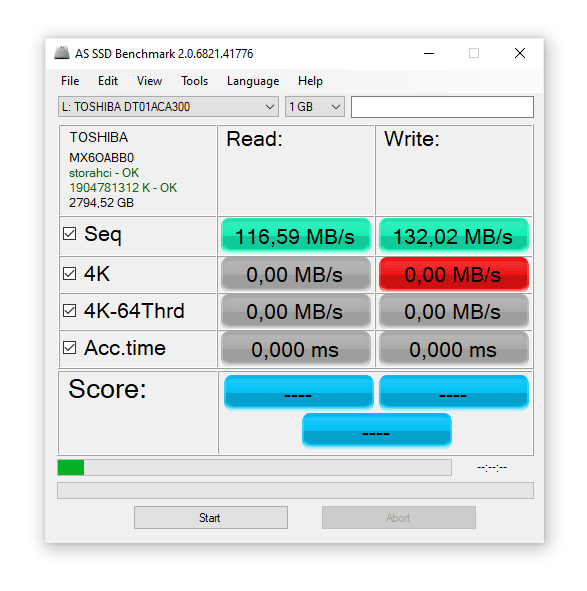The image size is (587, 591).
Task: Expand the 1 GB test size dropdown
Action: 315,107
